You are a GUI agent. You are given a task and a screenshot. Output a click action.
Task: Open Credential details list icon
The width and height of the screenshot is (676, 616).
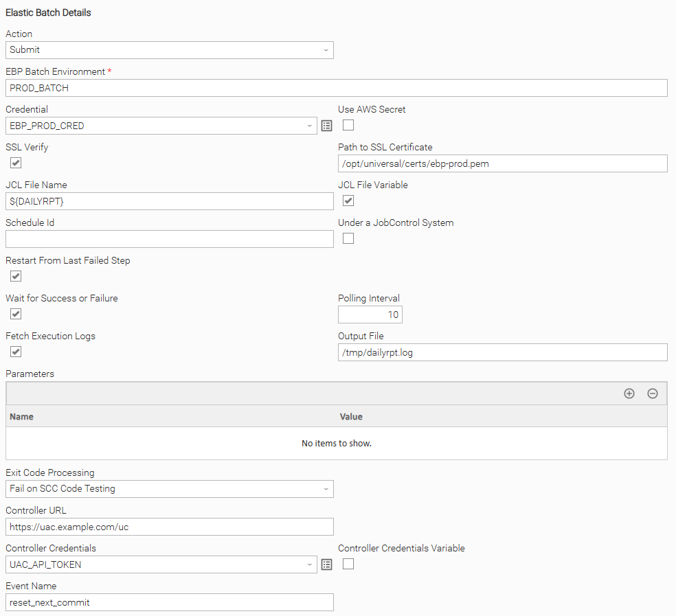[x=327, y=126]
